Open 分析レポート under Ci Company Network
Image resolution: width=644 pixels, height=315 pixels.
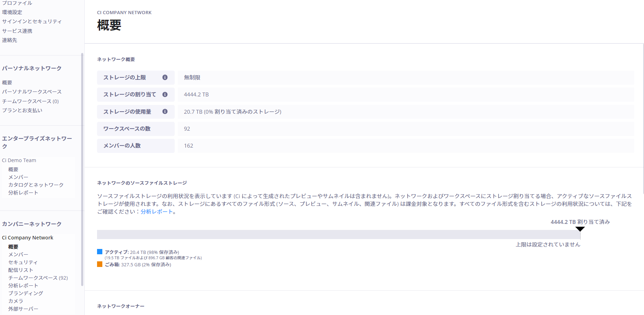point(23,286)
